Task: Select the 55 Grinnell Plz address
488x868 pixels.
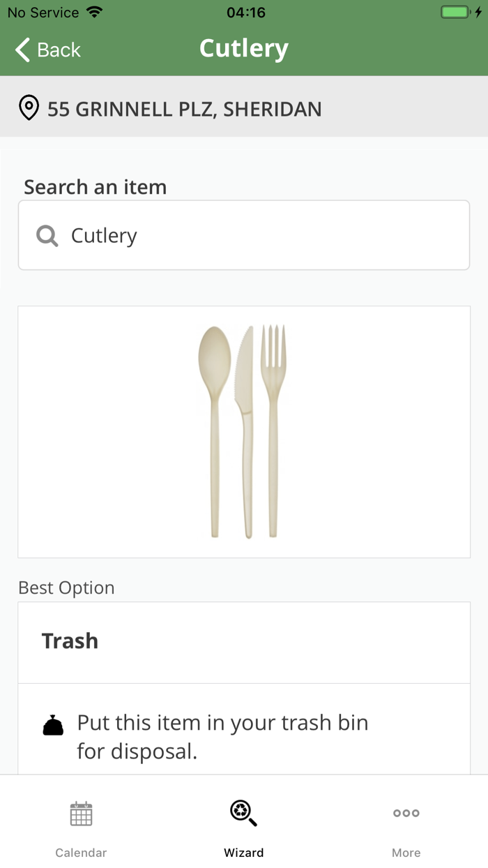Action: 185,109
